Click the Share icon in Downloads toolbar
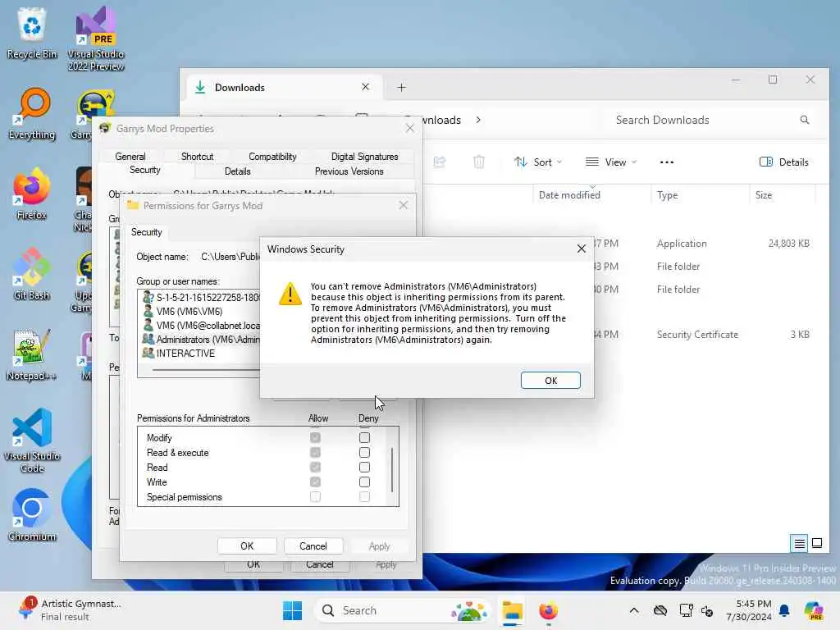The image size is (840, 630). tap(440, 162)
